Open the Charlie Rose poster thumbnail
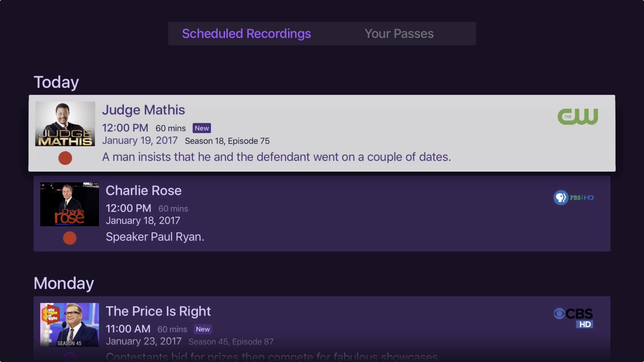Image resolution: width=644 pixels, height=362 pixels. [x=69, y=204]
